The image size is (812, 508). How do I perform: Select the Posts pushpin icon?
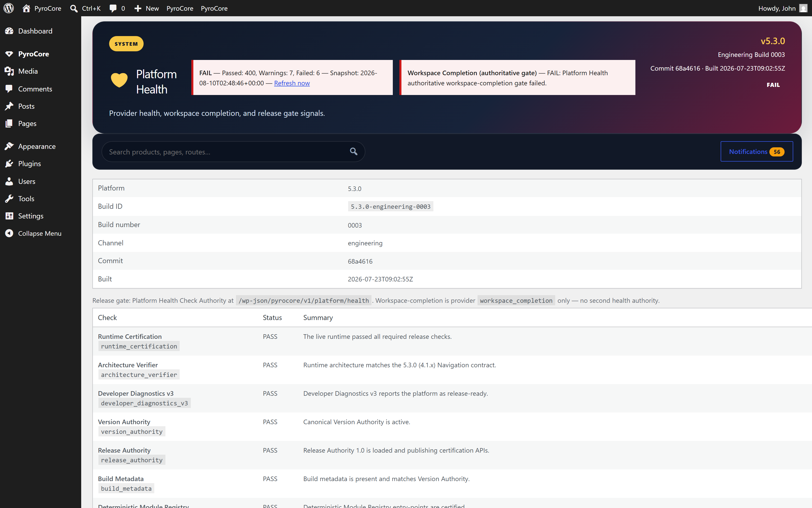click(x=9, y=106)
